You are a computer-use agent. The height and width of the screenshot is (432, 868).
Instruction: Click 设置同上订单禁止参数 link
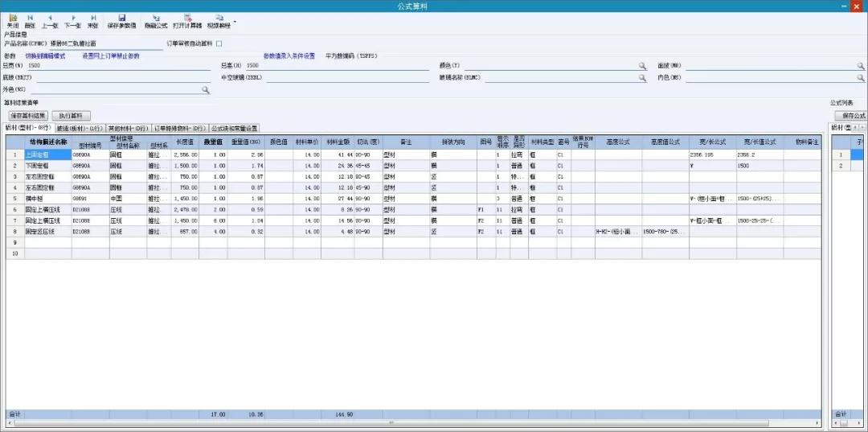tap(111, 56)
